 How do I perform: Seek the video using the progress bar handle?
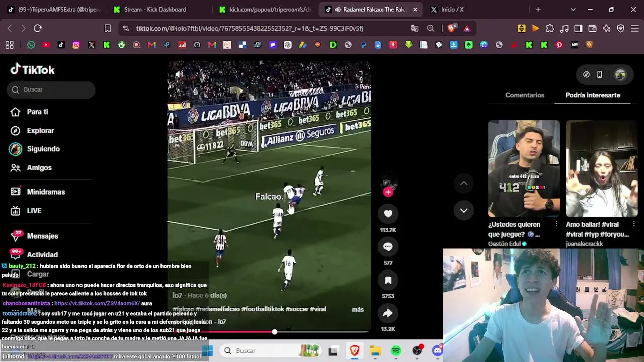click(274, 332)
